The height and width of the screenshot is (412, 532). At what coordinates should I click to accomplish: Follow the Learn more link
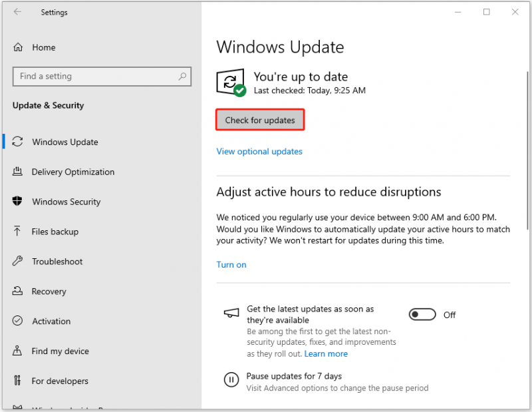(326, 354)
